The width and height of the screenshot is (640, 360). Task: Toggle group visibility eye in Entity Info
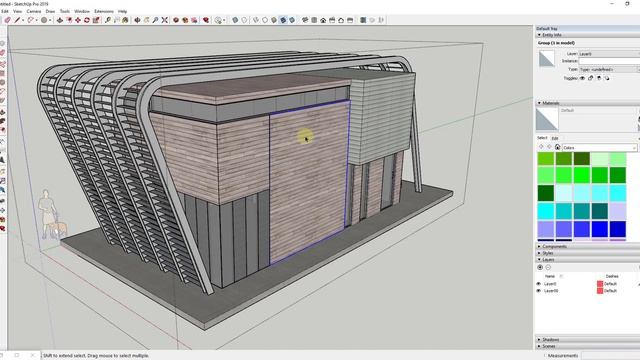tap(582, 78)
